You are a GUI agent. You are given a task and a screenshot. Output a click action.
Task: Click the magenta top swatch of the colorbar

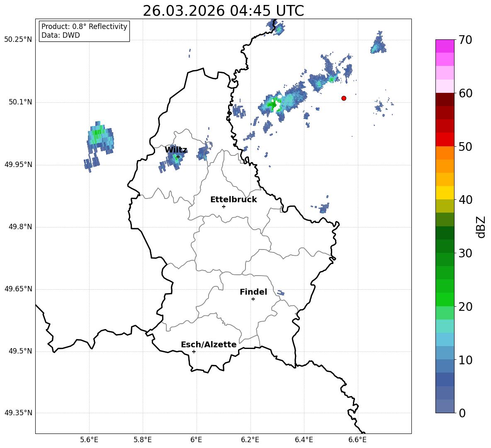click(445, 46)
